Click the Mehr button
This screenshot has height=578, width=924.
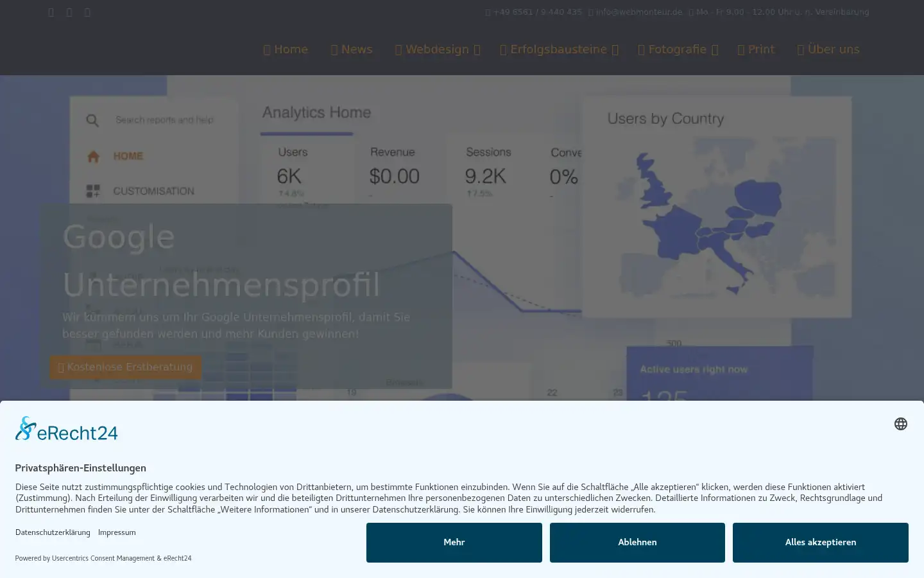454,543
